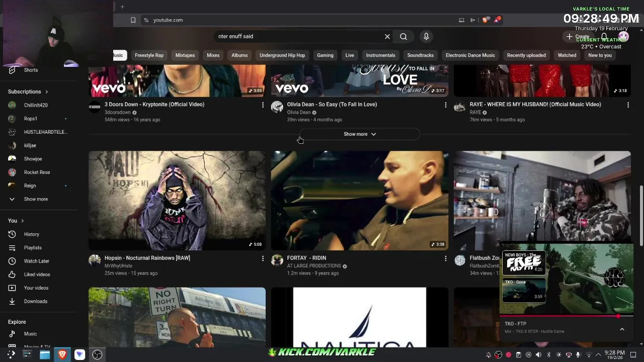644x362 pixels.
Task: Open options menu for Hopsin Nocturnal Rainbows
Action: pyautogui.click(x=263, y=258)
